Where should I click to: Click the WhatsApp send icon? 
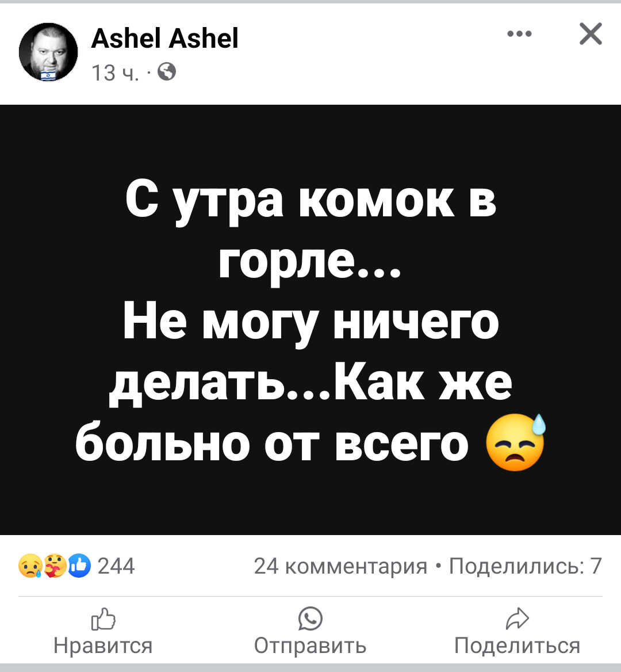coord(310,618)
